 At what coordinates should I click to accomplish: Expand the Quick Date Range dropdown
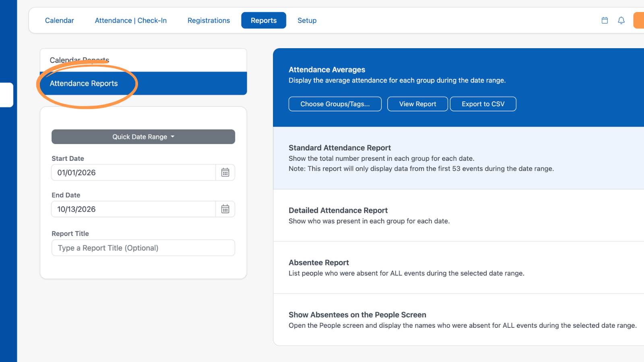143,137
